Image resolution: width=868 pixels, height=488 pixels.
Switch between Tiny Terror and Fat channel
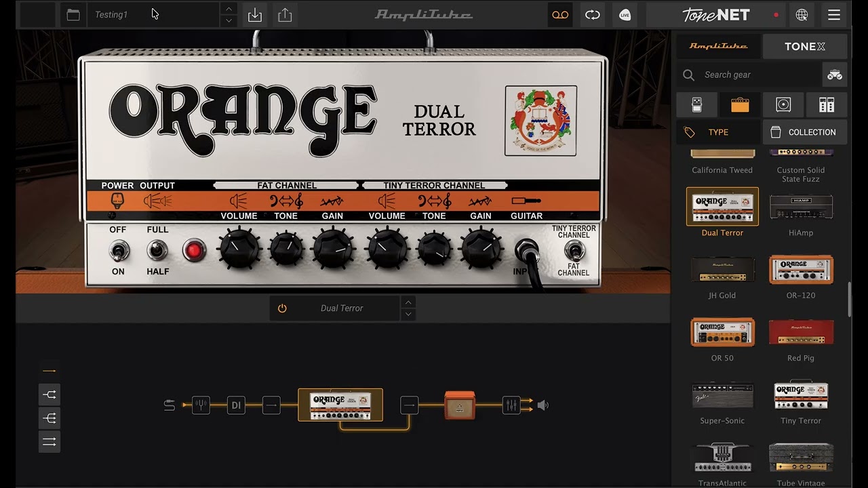click(x=574, y=251)
